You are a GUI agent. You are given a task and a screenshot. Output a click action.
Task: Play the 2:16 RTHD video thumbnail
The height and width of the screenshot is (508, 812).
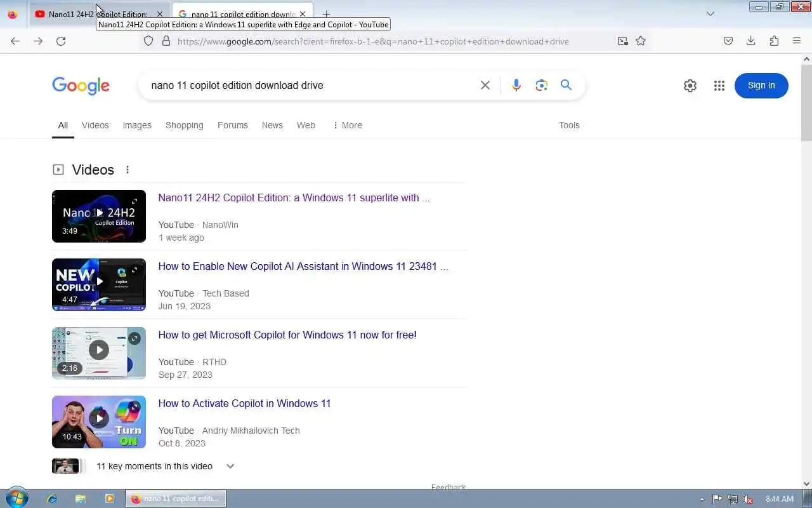pos(99,353)
